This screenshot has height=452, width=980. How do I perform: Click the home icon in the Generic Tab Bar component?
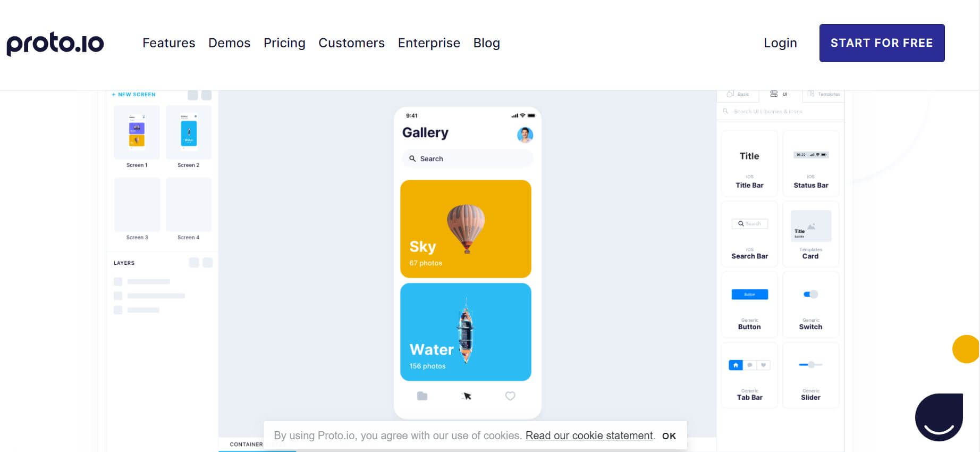735,365
